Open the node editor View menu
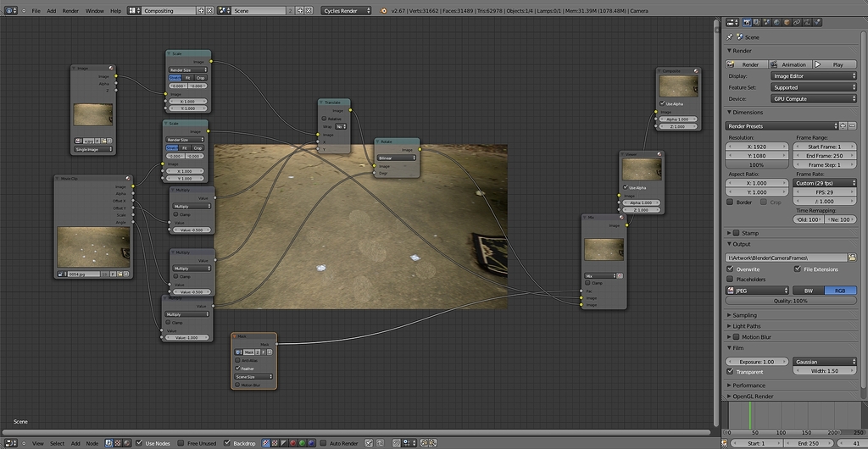The image size is (868, 449). pos(37,443)
